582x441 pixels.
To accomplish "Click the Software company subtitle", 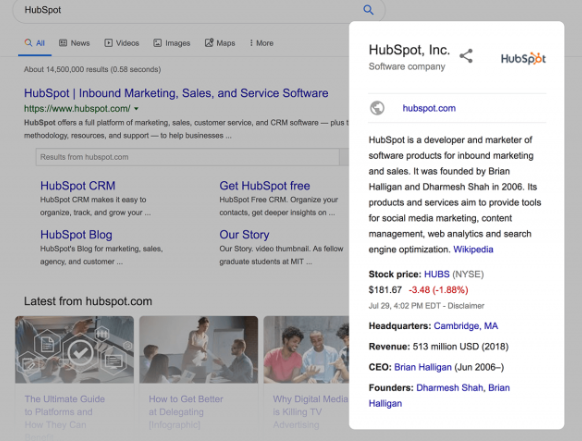I will [407, 66].
